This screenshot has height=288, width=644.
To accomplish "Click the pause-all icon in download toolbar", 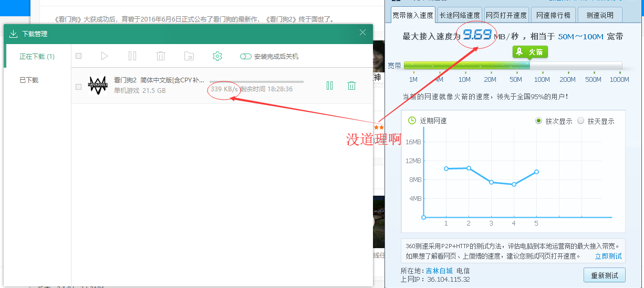I will click(132, 56).
